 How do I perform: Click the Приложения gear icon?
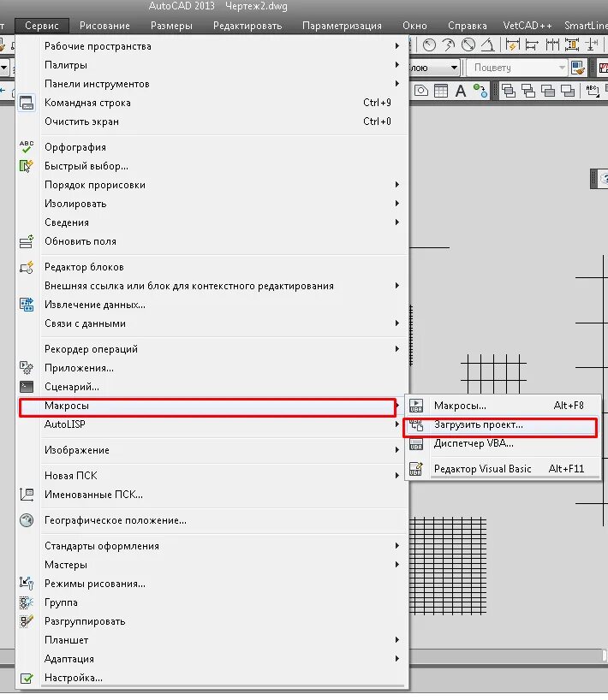27,368
